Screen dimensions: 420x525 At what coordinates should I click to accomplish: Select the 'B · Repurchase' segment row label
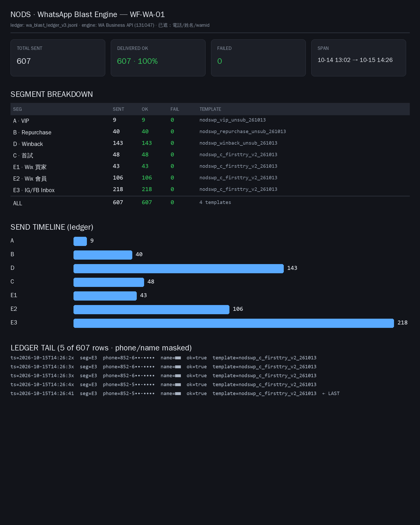[x=32, y=132]
